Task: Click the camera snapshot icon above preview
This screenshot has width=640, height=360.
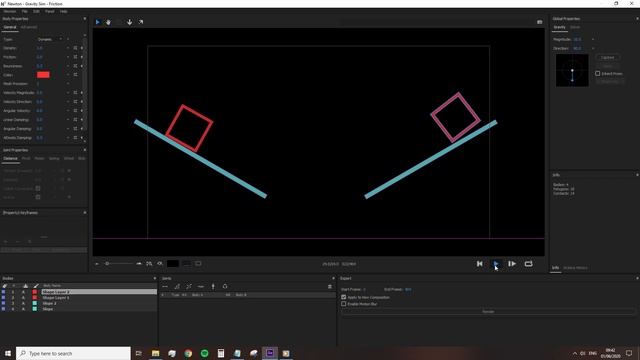Action: pos(540,22)
